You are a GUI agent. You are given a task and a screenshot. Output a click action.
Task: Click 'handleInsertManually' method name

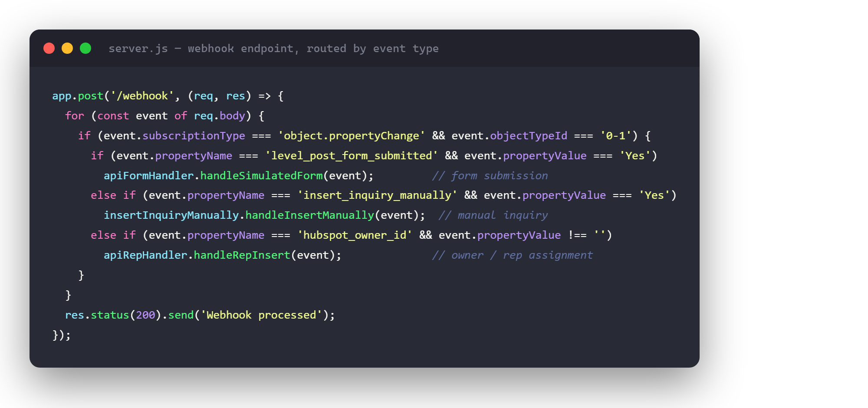pyautogui.click(x=309, y=215)
